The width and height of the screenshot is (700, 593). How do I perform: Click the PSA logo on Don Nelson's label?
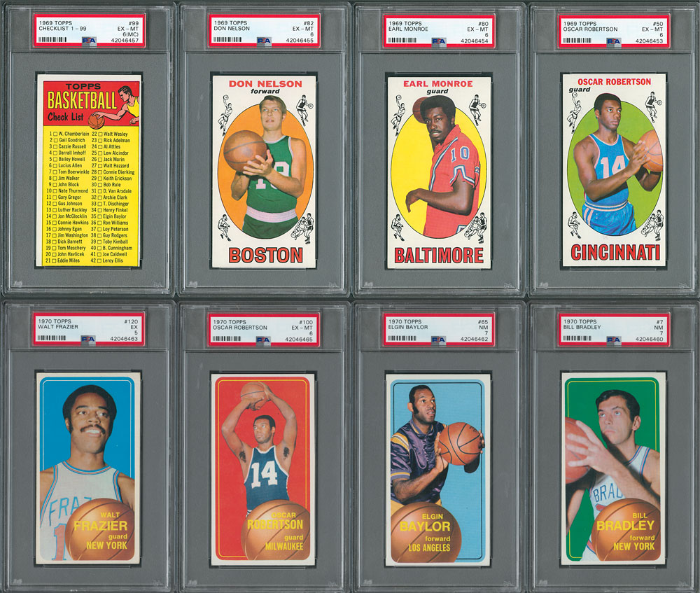[x=264, y=41]
